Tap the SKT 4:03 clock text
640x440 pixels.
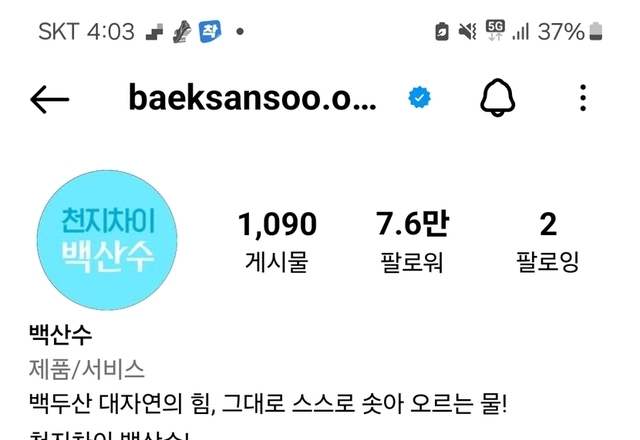pos(86,31)
